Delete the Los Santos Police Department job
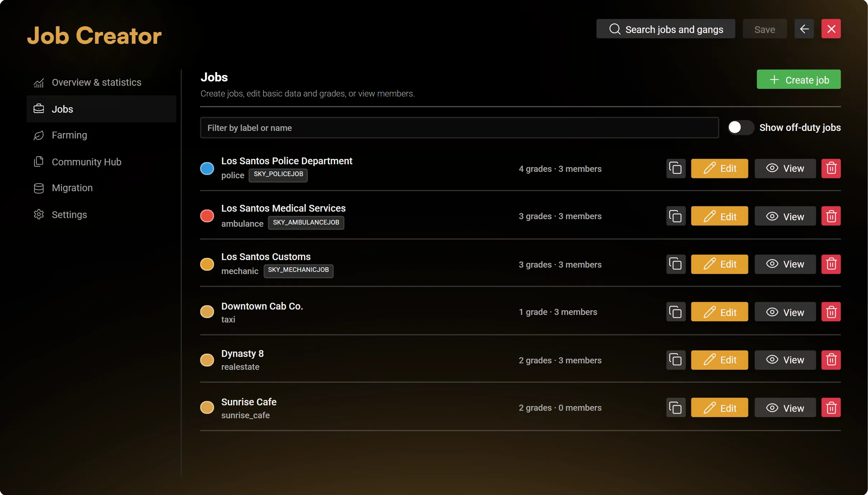The width and height of the screenshot is (868, 495). [x=831, y=168]
